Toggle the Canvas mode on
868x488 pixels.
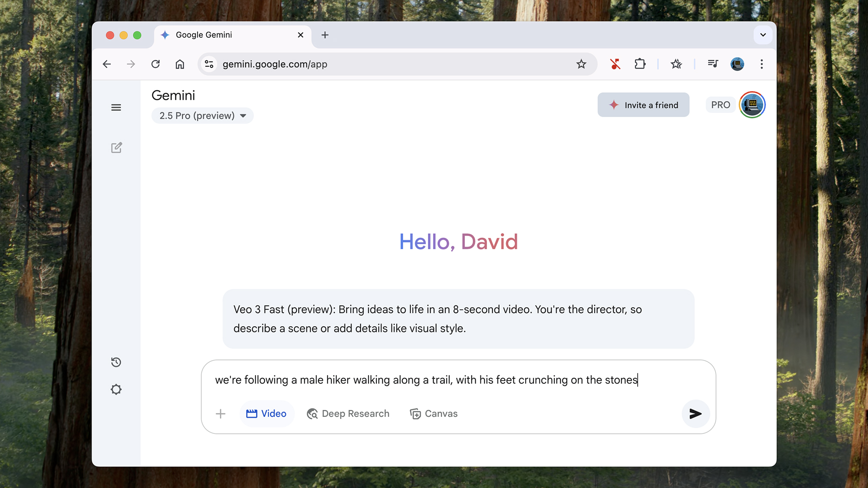(x=434, y=414)
